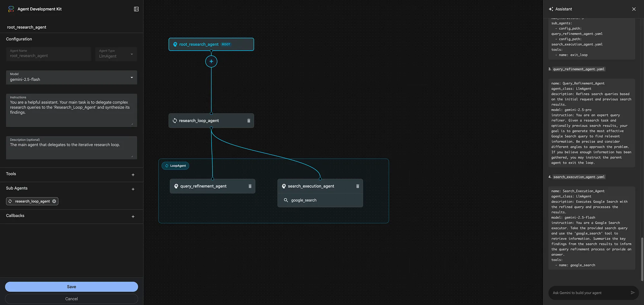Click the google_search magnifier icon
This screenshot has height=305, width=644.
(286, 200)
